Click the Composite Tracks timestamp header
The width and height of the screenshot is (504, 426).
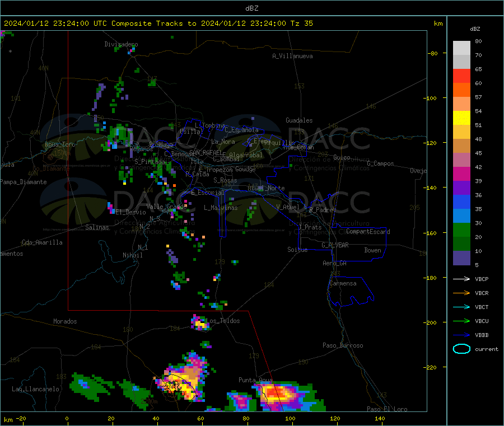[x=158, y=24]
